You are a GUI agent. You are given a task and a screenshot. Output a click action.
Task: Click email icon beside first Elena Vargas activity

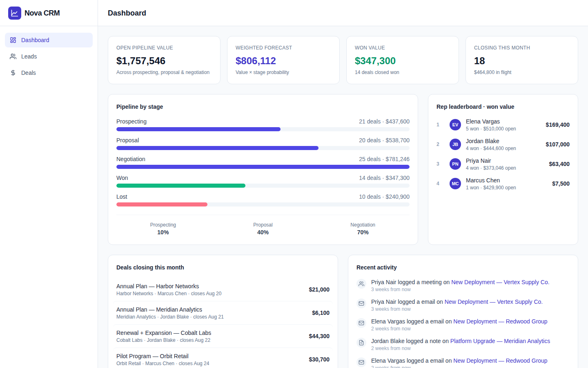361,323
